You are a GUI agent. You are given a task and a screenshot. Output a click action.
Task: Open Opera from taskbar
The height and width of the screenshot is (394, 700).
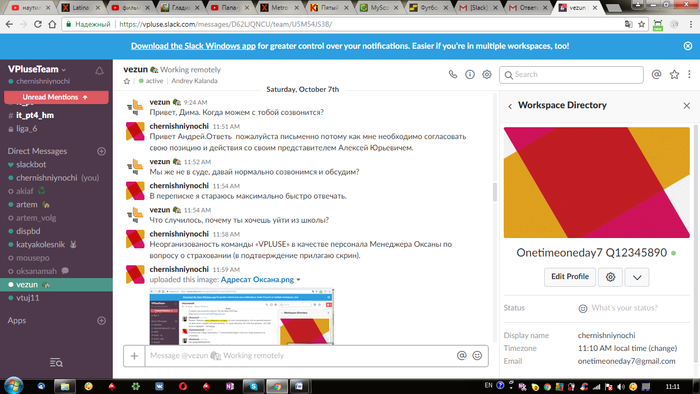[183, 386]
